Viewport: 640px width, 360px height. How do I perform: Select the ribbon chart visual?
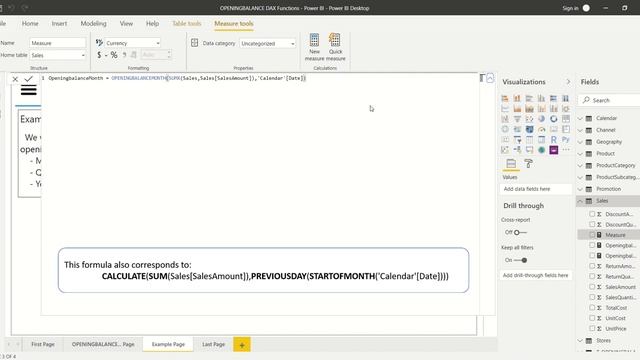pyautogui.click(x=566, y=109)
